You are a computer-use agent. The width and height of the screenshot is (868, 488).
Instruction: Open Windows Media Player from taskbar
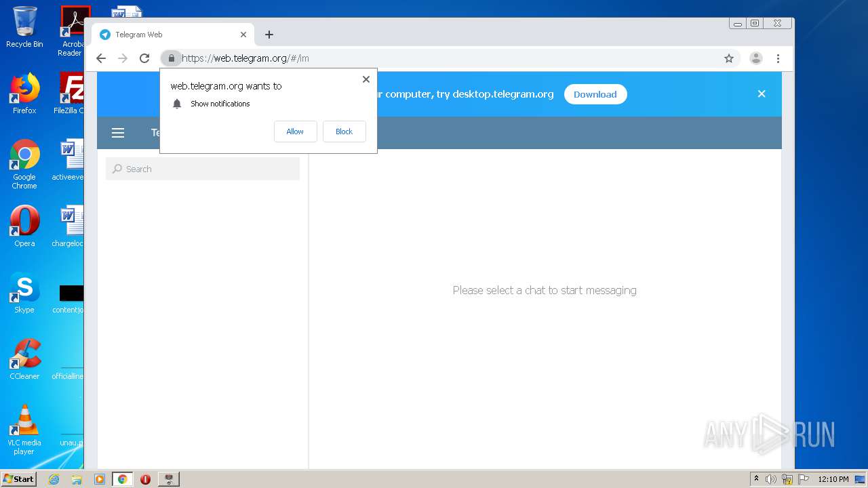click(100, 479)
